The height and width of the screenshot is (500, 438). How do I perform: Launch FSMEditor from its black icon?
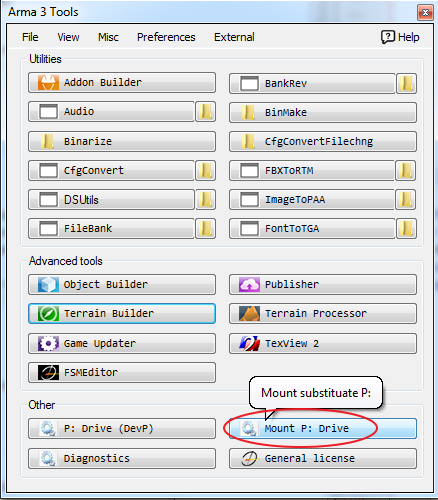pos(48,372)
